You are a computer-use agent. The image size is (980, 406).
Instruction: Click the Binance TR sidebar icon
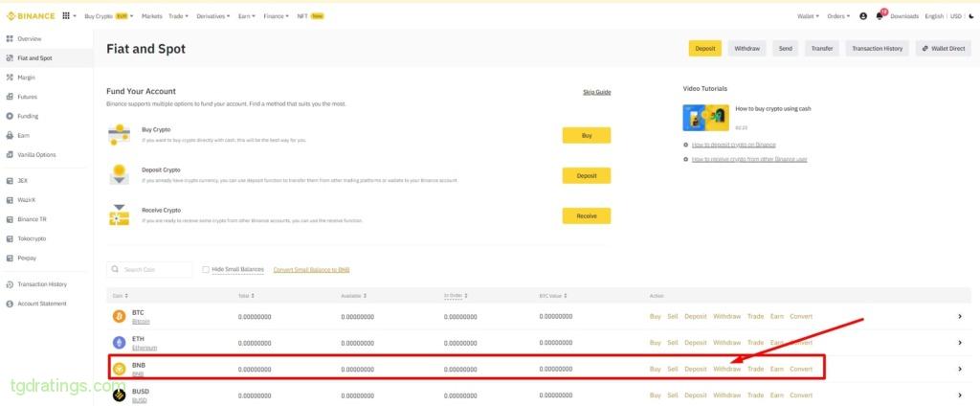10,219
